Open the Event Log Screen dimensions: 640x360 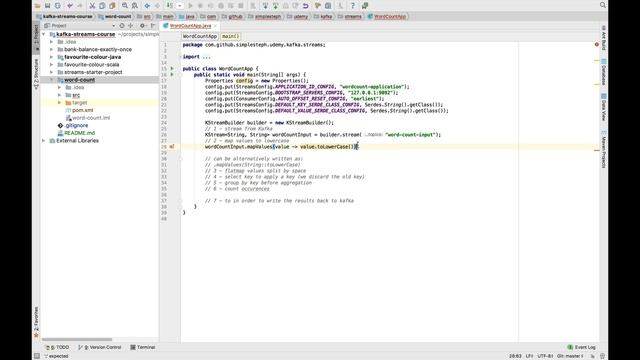pos(582,347)
